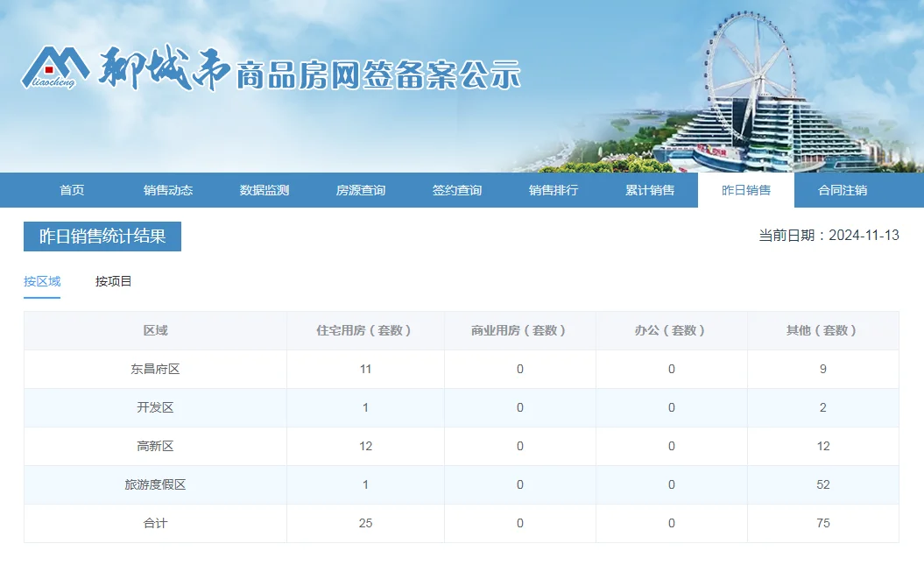Click the 住宅用房（套数） column header

[365, 330]
